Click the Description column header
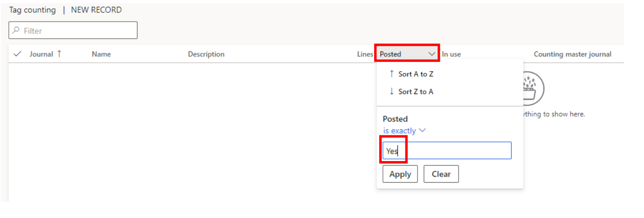Screen dimensions: 644x218 206,54
